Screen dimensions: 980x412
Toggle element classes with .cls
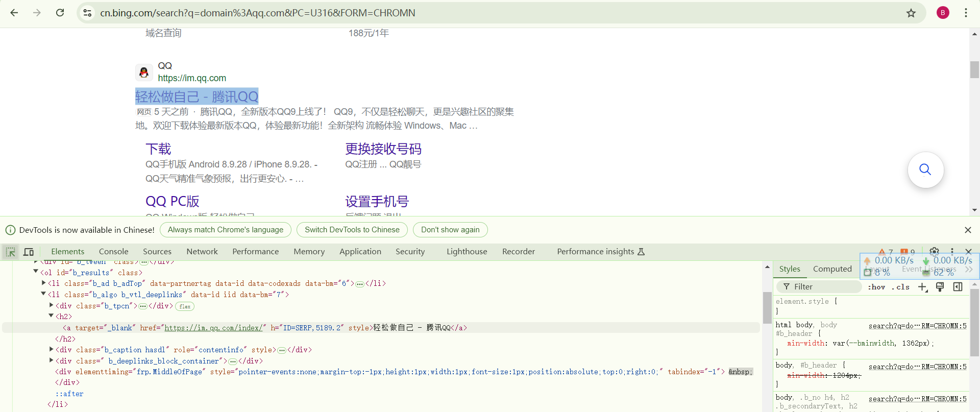[x=901, y=287]
